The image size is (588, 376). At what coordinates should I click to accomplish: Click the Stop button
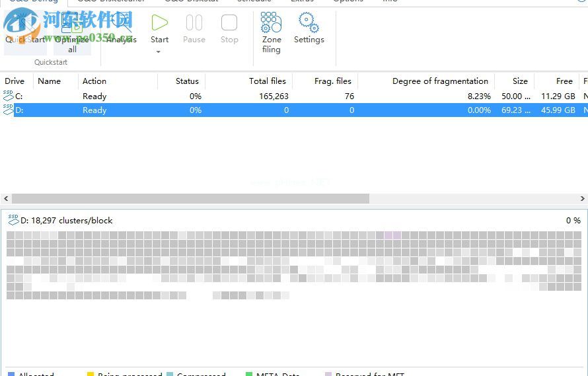(x=229, y=28)
